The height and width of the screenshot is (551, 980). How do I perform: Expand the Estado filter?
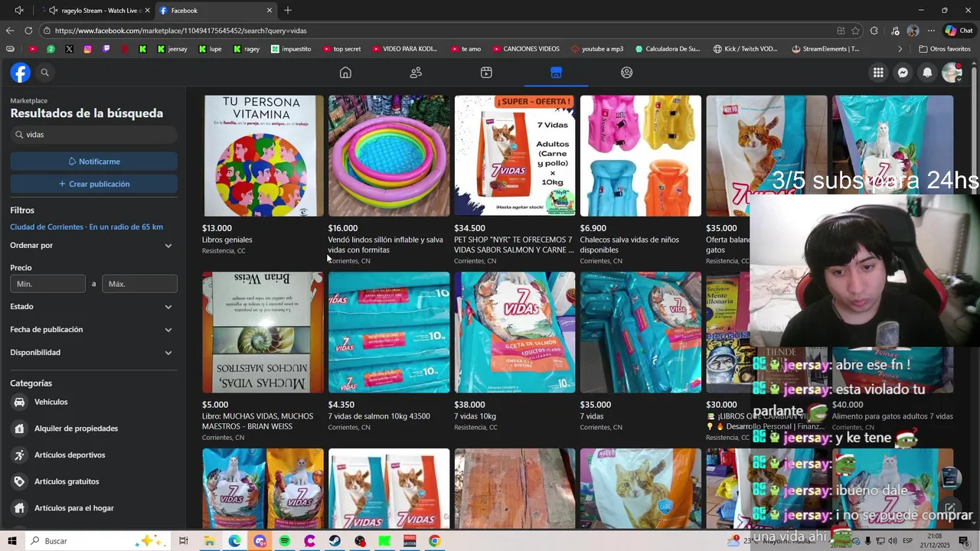coord(93,307)
